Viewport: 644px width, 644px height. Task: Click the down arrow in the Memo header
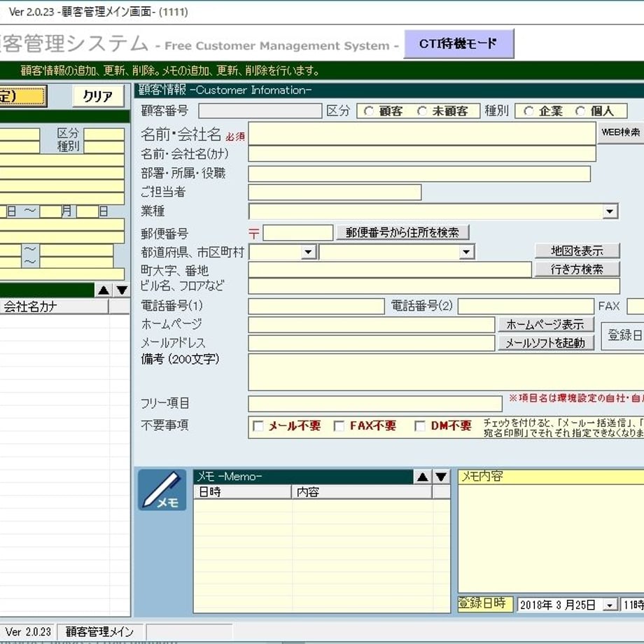point(442,477)
